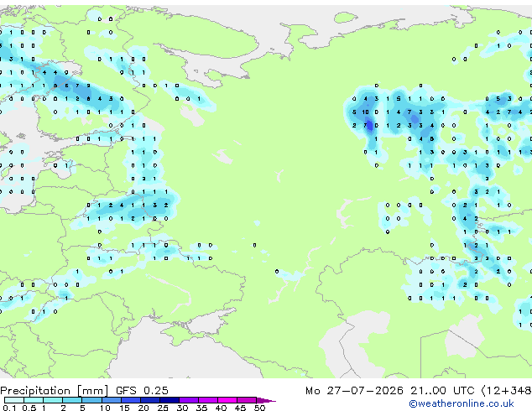Click the 40–45 mm magenta legend swatch
The image size is (532, 411).
pyautogui.click(x=227, y=400)
